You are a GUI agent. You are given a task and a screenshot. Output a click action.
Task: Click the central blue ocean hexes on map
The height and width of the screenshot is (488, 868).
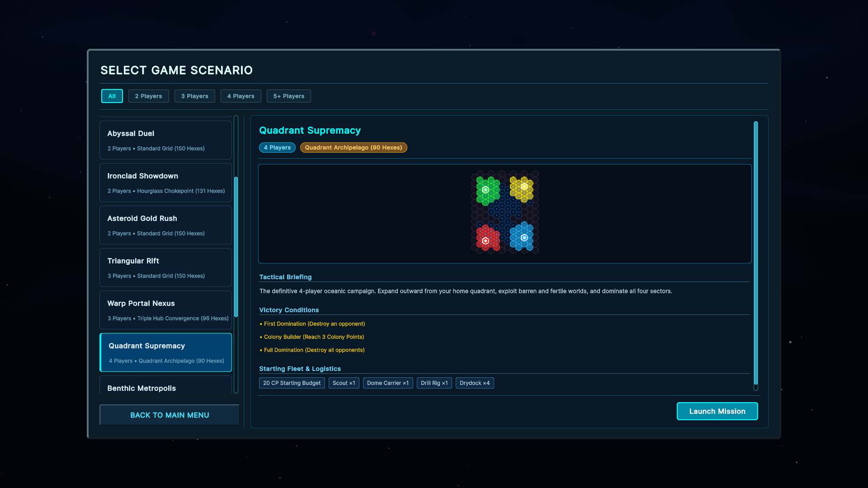pyautogui.click(x=505, y=211)
